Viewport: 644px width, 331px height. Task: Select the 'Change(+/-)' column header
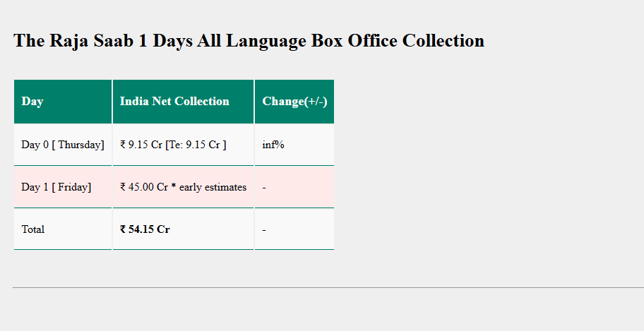[294, 102]
